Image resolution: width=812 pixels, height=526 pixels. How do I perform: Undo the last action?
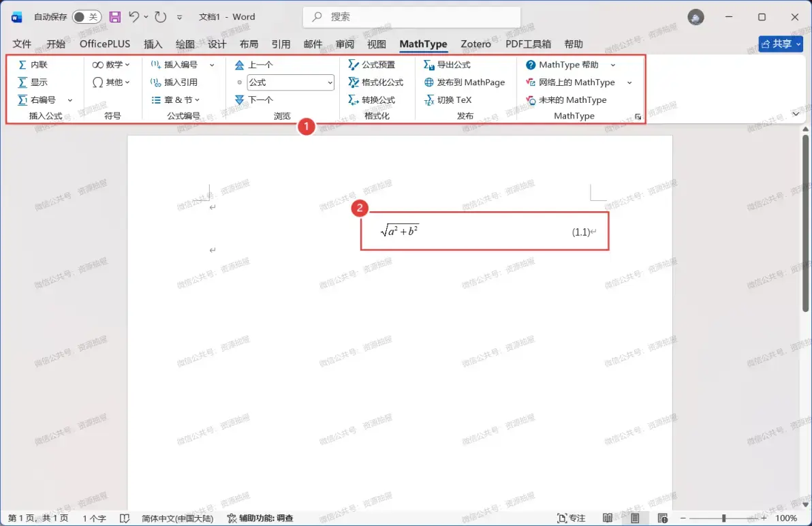pyautogui.click(x=134, y=17)
